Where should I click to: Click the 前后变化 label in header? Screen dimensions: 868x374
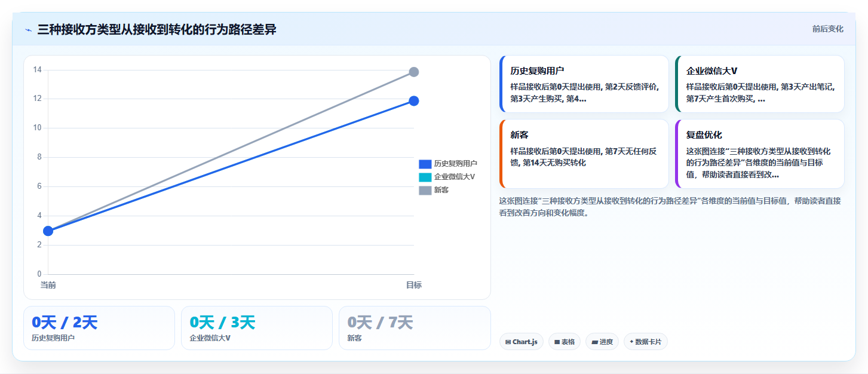[827, 29]
